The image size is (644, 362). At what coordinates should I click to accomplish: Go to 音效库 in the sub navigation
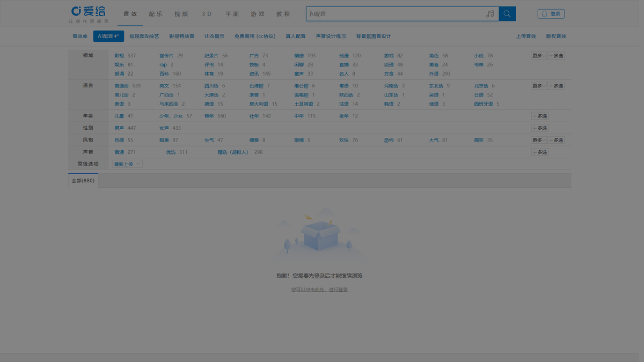80,36
